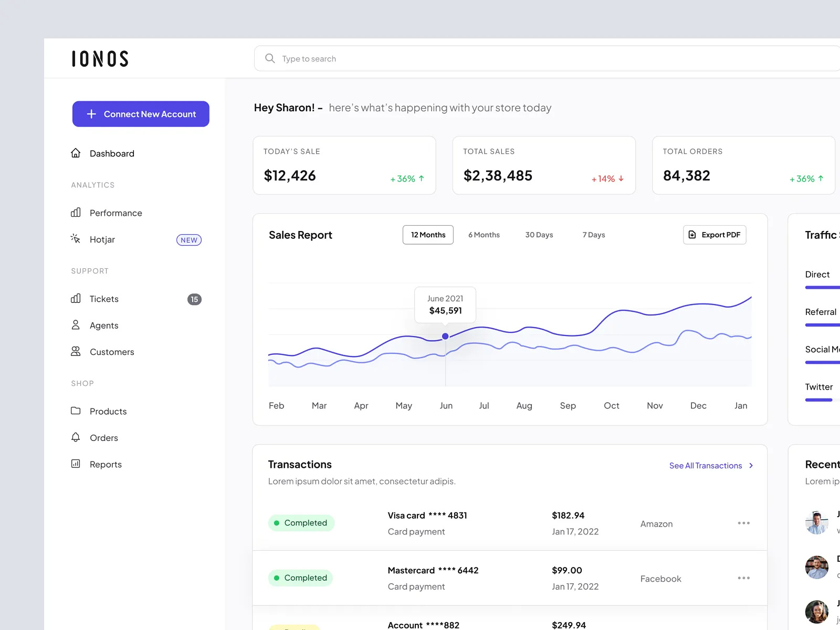Viewport: 840px width, 630px height.
Task: Select the 12 Months tab
Action: (x=428, y=235)
